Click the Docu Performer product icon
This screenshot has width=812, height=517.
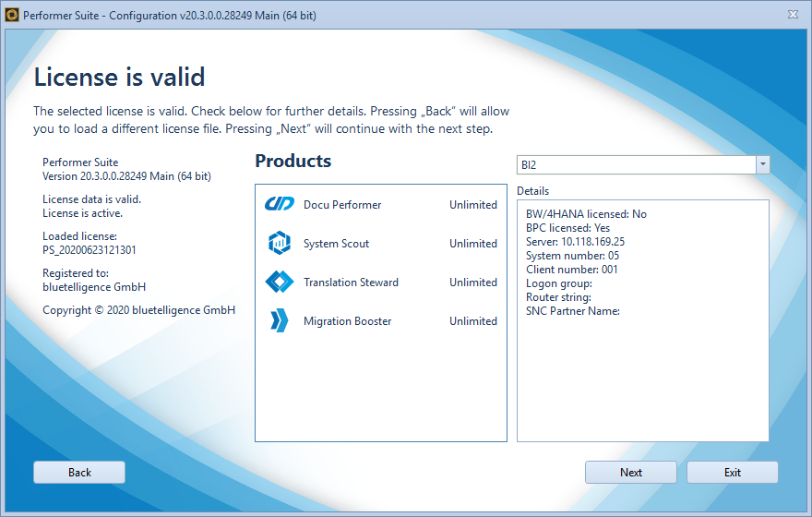(x=279, y=205)
